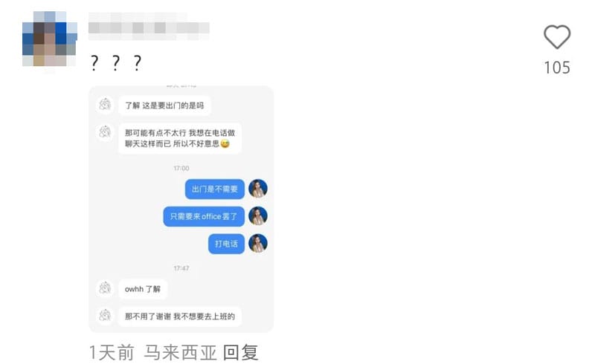
Task: Click gray avatar beside '那不用了谢谢' message
Action: [105, 315]
